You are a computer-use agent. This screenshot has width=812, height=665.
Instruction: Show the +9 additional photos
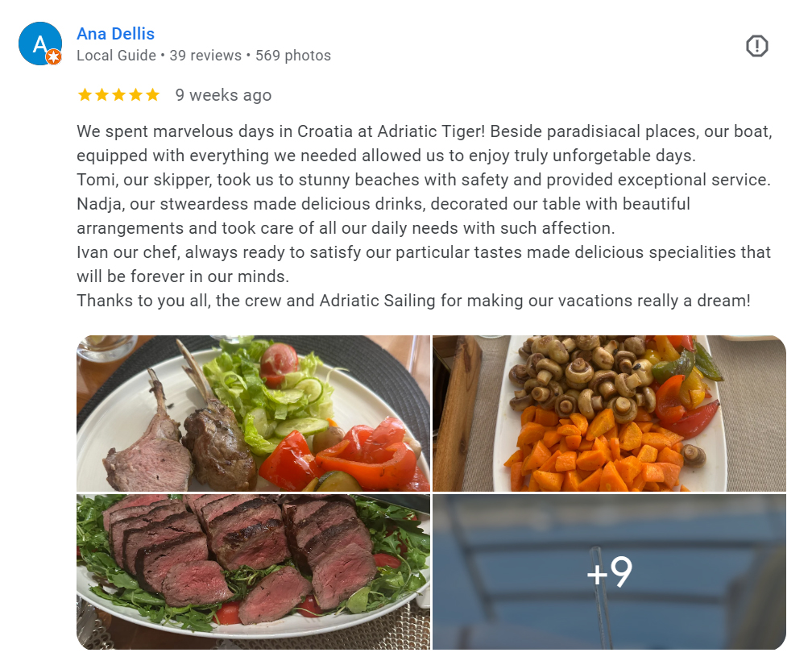(609, 571)
